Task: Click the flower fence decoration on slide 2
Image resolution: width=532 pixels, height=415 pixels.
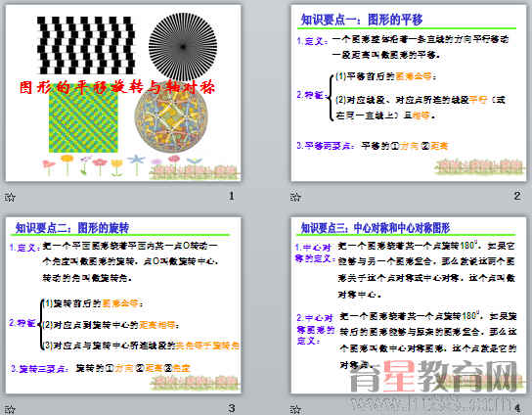Action: [480, 166]
